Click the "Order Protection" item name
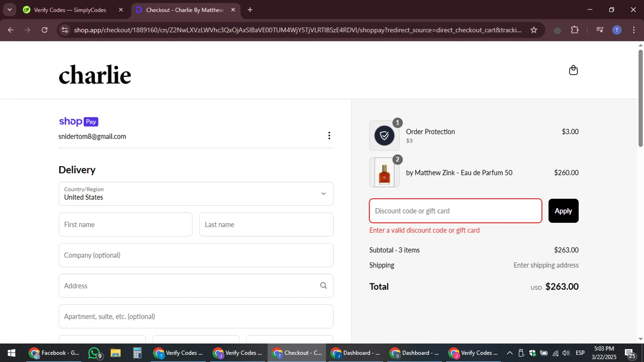 [x=430, y=132]
